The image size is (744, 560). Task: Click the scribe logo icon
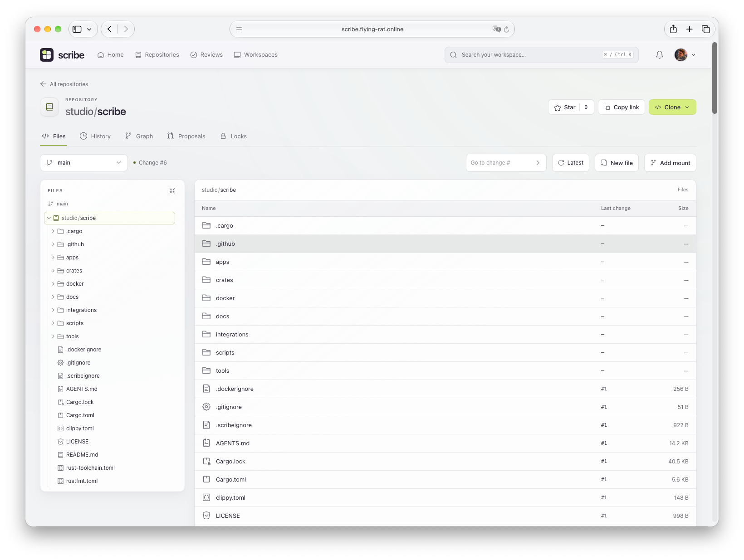coord(47,55)
